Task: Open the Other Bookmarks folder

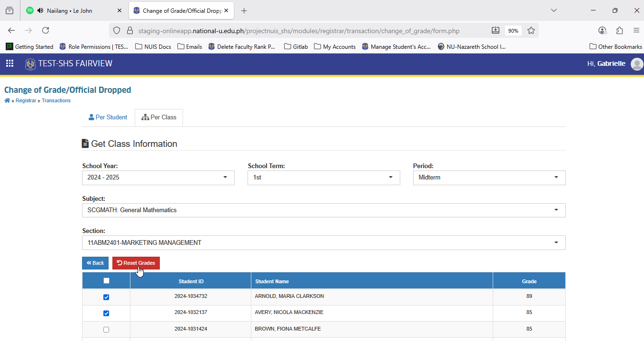Action: pyautogui.click(x=616, y=46)
